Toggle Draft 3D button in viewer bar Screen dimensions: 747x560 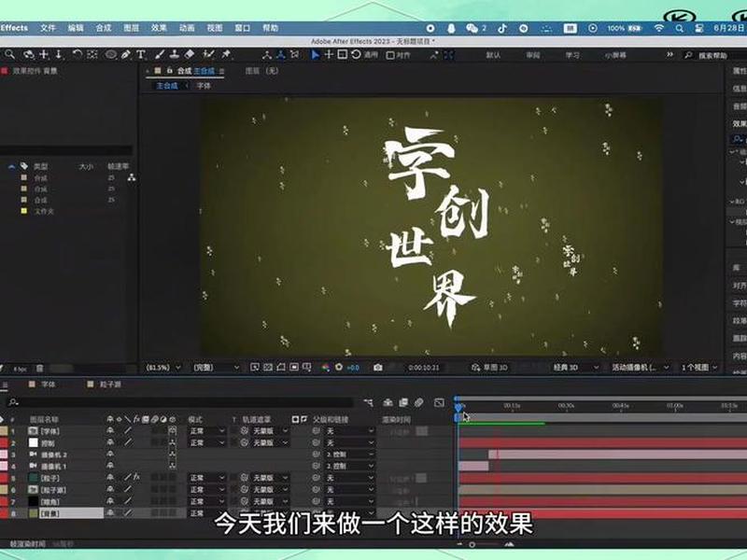[x=489, y=367]
